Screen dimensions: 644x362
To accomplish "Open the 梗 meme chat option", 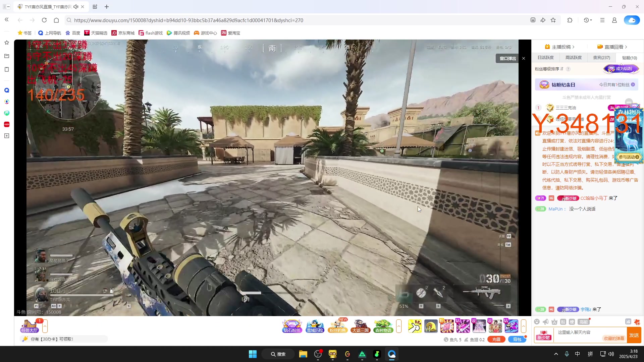I will 572,322.
